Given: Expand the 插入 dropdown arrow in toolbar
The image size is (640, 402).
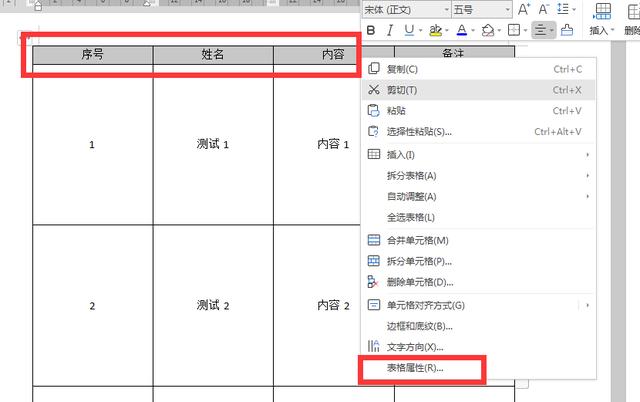Looking at the screenshot, I should pyautogui.click(x=613, y=30).
